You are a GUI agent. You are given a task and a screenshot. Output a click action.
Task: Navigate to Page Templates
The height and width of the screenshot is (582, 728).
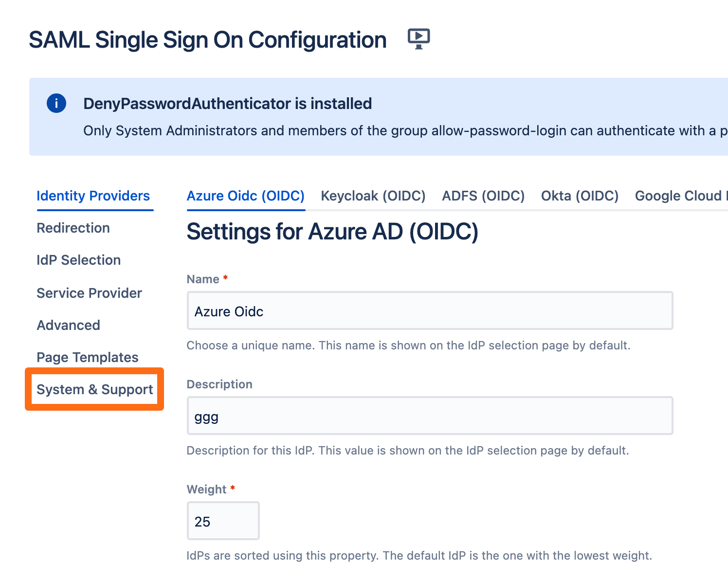tap(87, 357)
